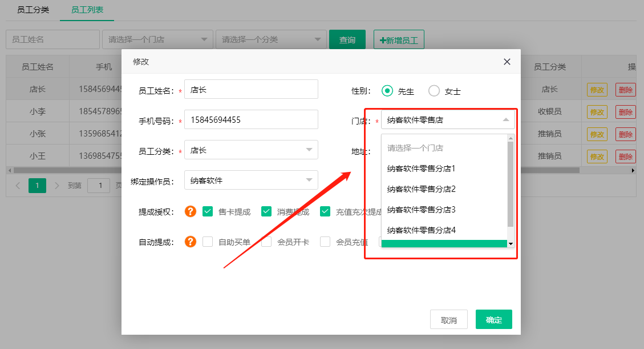Click the next page arrow in pagination
Screen dimensions: 644x349
[56, 186]
